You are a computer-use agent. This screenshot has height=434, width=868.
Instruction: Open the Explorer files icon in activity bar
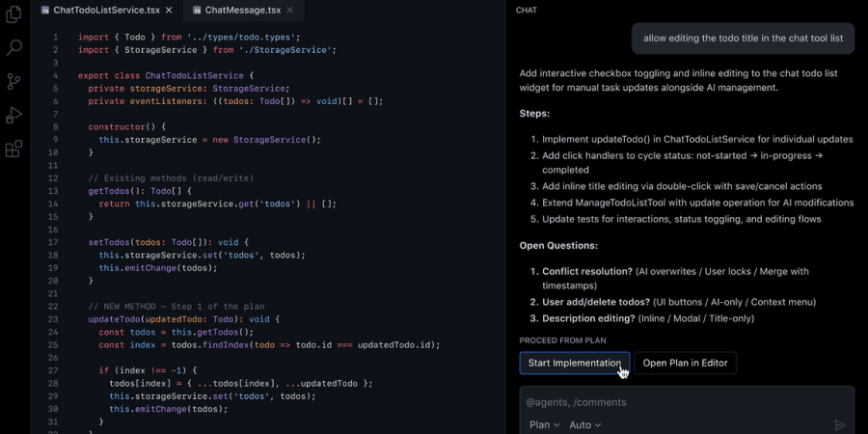[x=14, y=14]
